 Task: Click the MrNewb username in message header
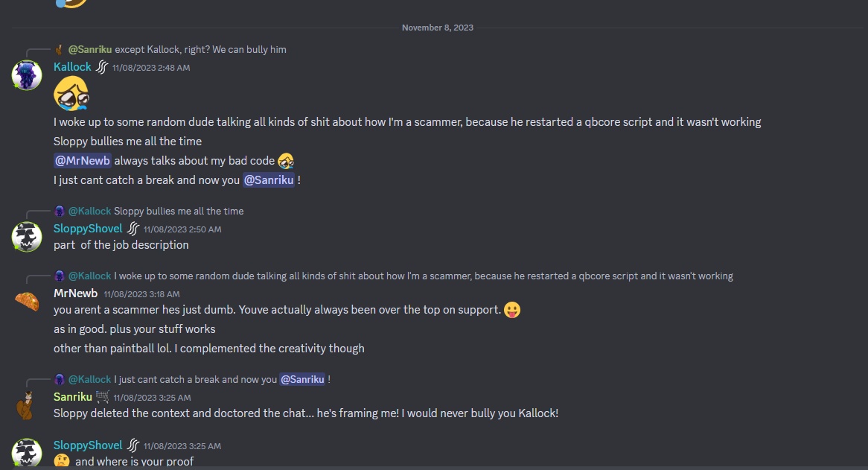[75, 293]
